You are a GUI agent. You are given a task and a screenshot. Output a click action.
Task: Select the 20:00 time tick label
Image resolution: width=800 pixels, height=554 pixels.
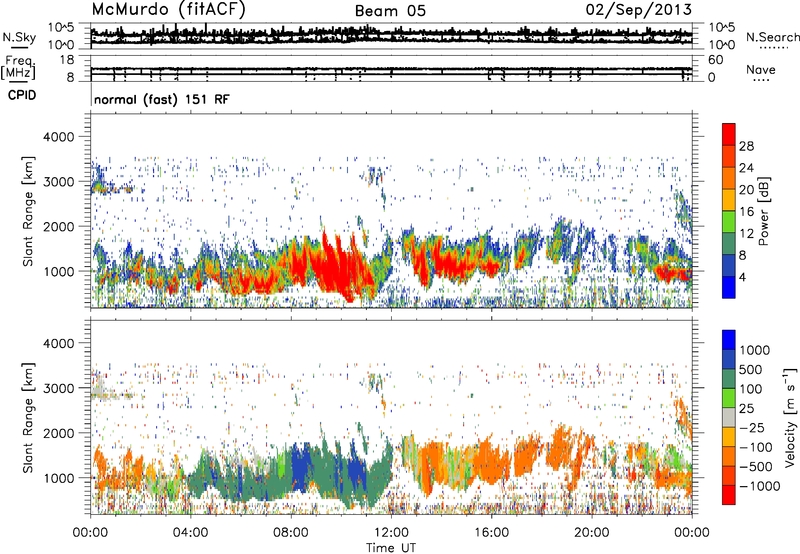pyautogui.click(x=591, y=533)
